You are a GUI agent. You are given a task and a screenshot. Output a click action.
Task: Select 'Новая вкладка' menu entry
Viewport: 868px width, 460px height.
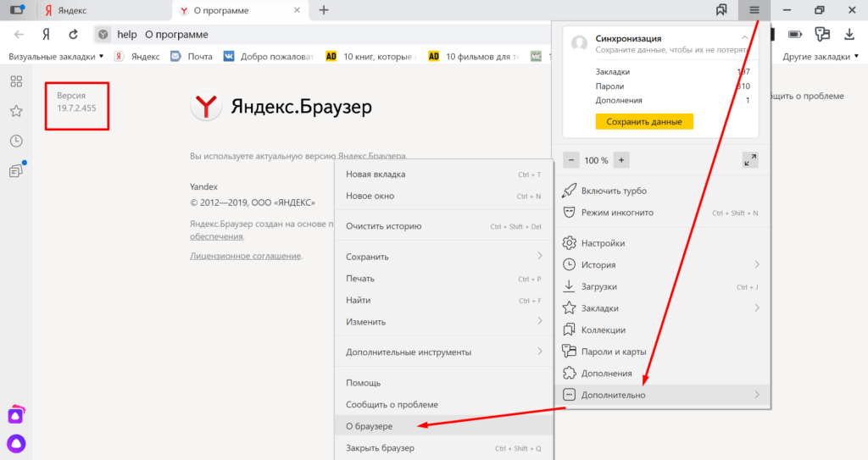444,174
